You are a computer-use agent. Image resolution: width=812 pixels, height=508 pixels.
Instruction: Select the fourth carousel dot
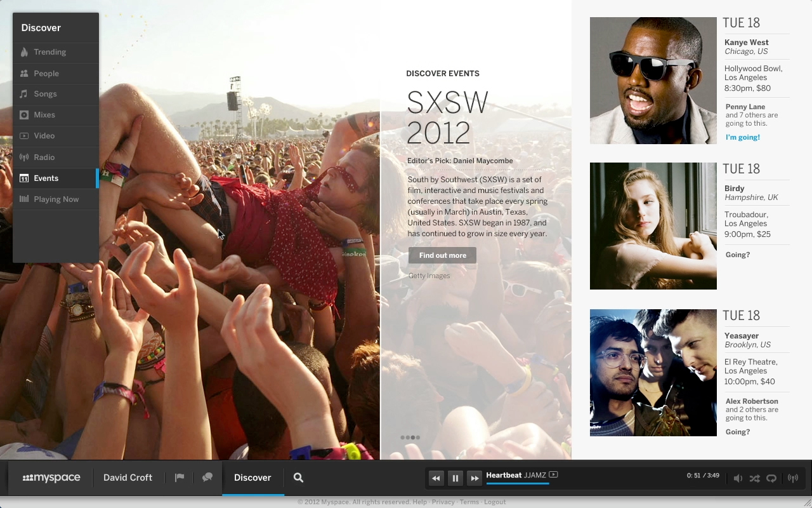tap(417, 438)
